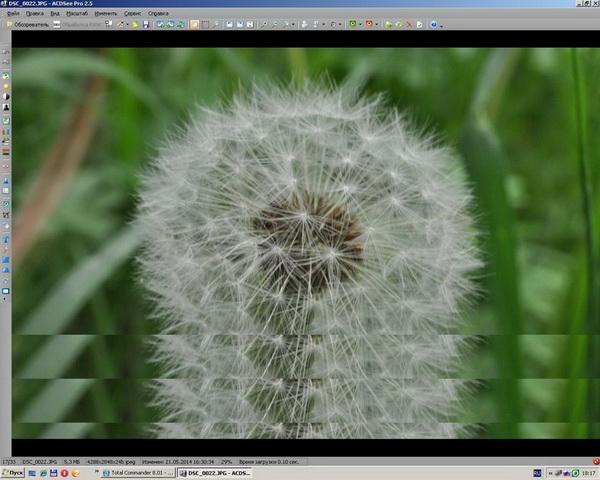The width and height of the screenshot is (600, 480).
Task: Click the red eye reduction icon in toolbar
Action: tap(369, 24)
